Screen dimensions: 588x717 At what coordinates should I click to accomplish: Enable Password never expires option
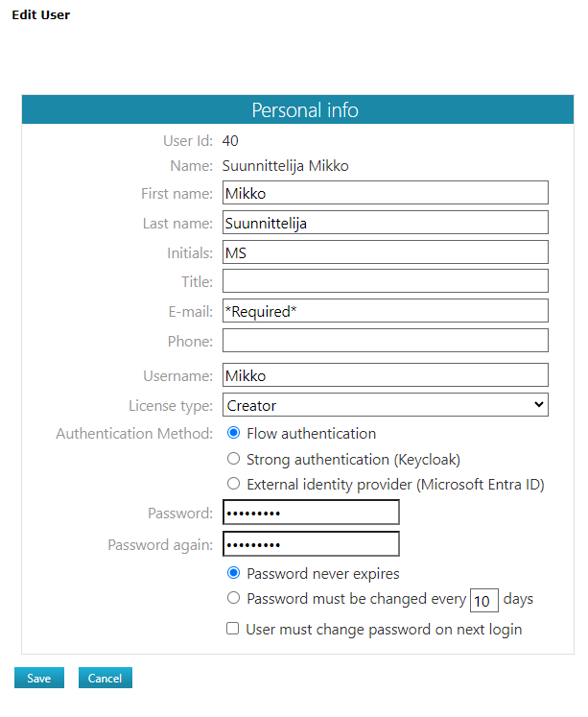click(x=234, y=574)
